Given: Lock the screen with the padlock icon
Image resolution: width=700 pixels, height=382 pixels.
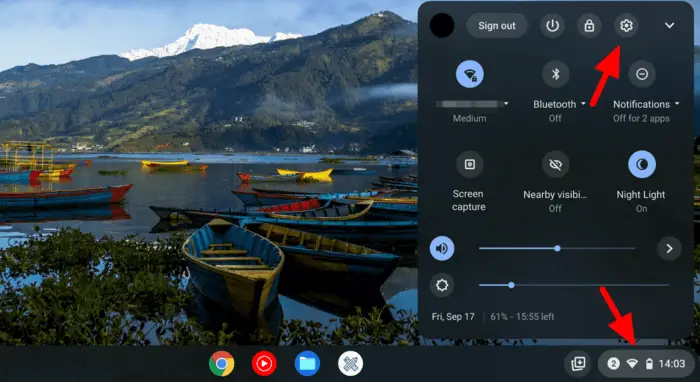Looking at the screenshot, I should (589, 25).
